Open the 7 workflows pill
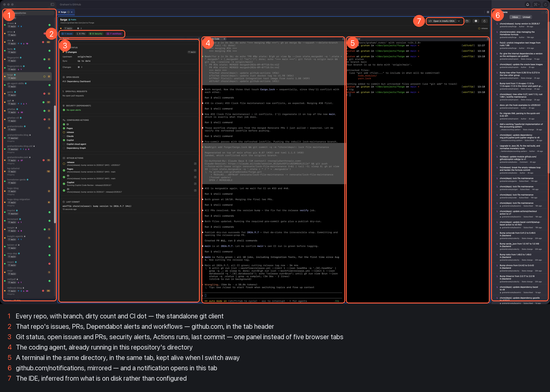550x392 pixels. click(x=114, y=34)
